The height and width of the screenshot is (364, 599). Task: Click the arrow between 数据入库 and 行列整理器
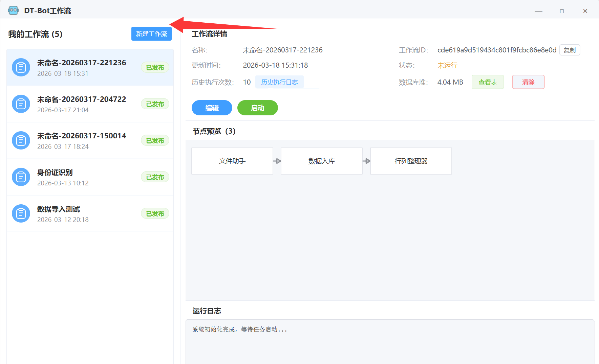[x=366, y=161]
